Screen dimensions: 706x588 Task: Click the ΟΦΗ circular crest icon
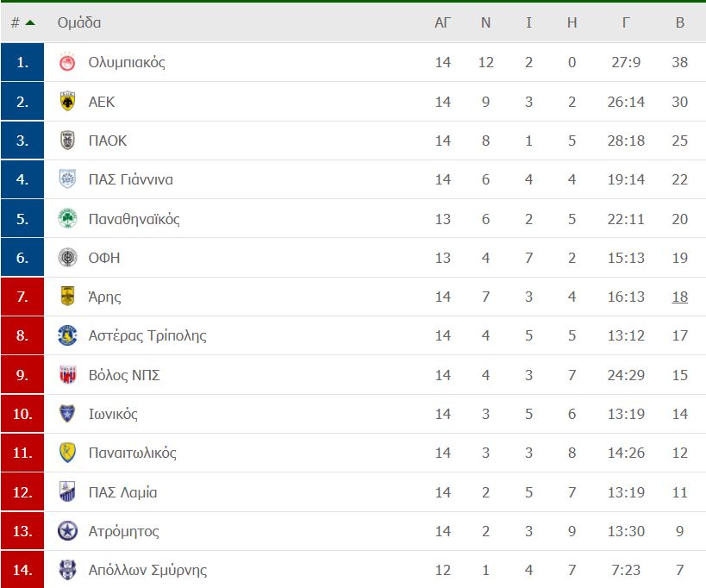click(x=67, y=258)
